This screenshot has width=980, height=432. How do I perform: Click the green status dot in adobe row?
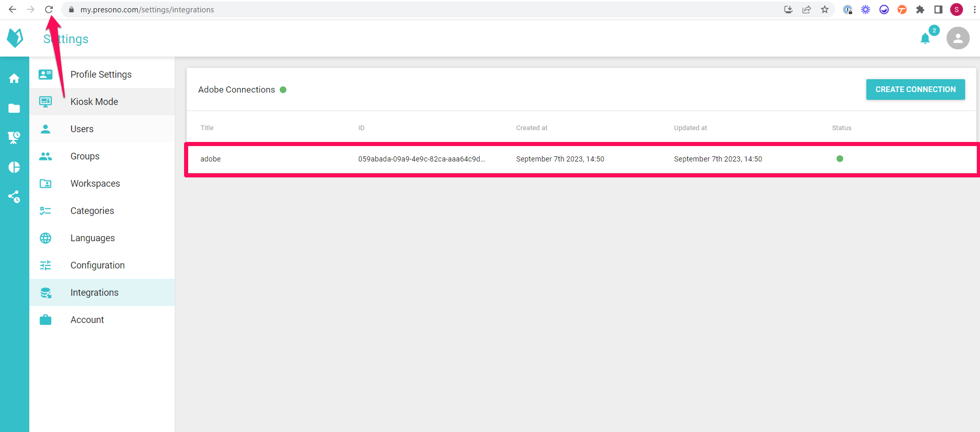click(840, 158)
